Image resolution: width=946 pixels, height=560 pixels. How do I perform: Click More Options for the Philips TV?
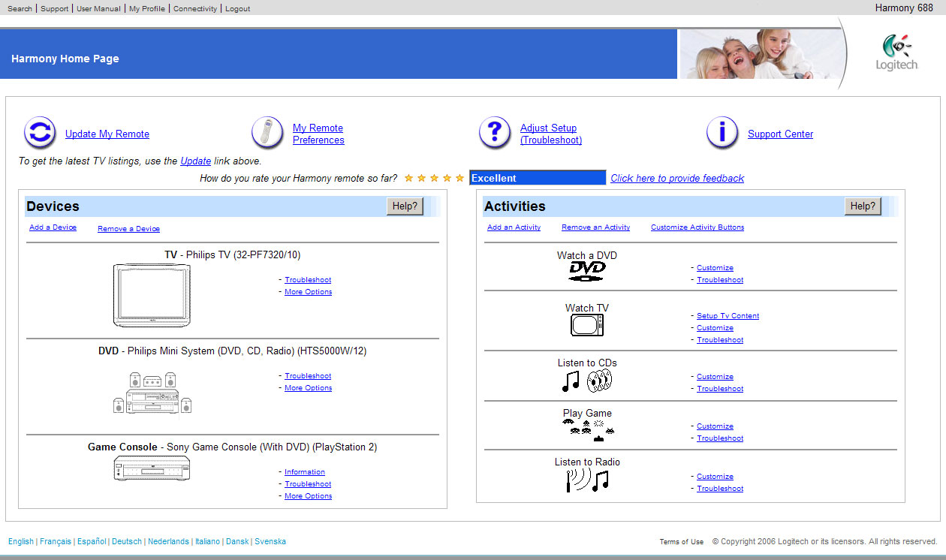click(x=308, y=292)
